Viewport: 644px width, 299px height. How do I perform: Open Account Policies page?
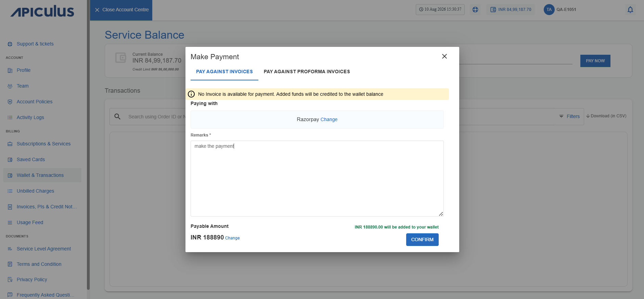(35, 102)
